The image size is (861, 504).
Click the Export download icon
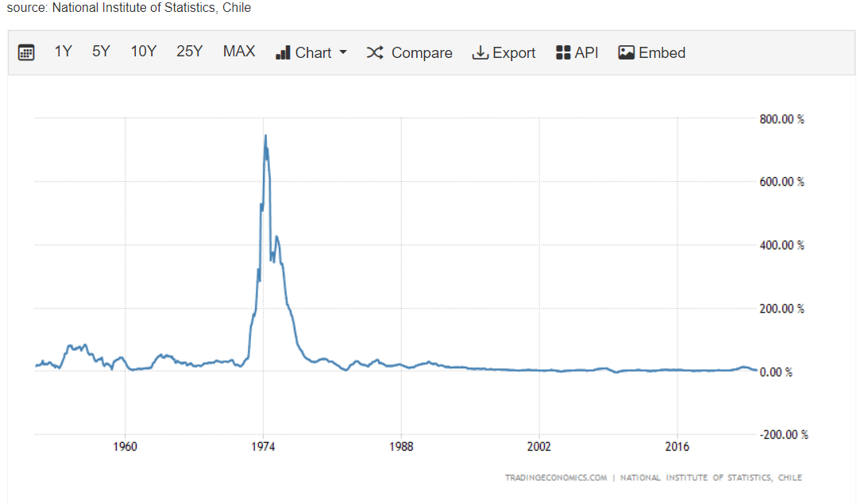click(480, 52)
